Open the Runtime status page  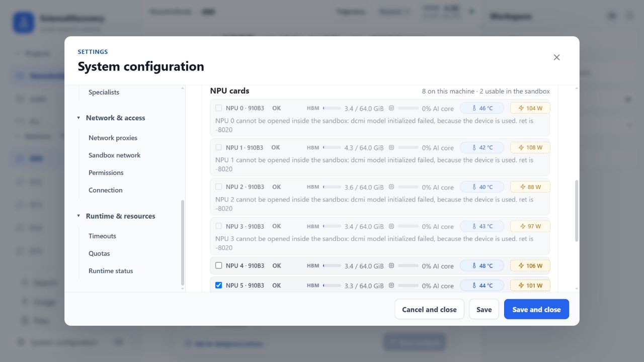pyautogui.click(x=111, y=270)
